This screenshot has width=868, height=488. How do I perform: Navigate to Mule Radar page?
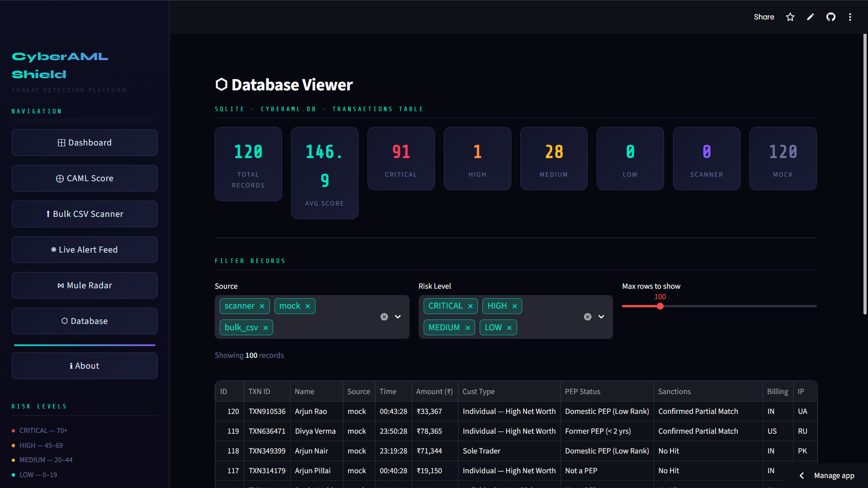coord(85,286)
